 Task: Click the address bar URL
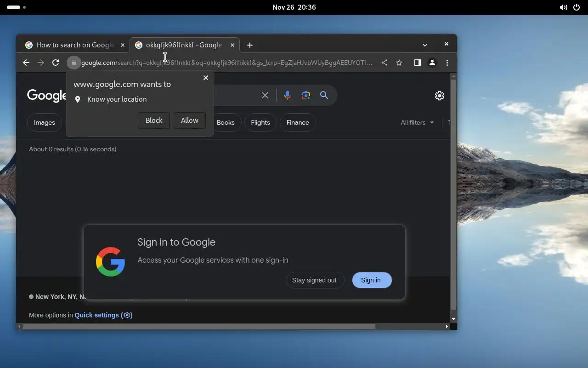(227, 63)
